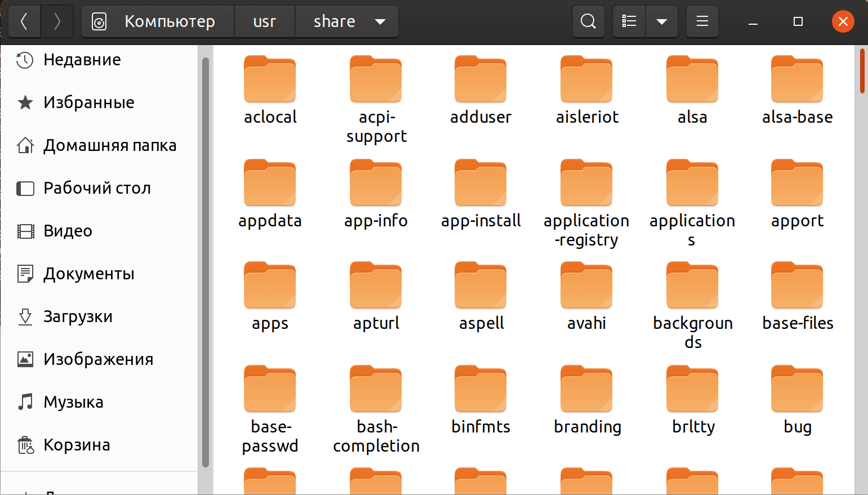Select the binfmts folder icon
Viewport: 868px width, 495px height.
tap(480, 389)
